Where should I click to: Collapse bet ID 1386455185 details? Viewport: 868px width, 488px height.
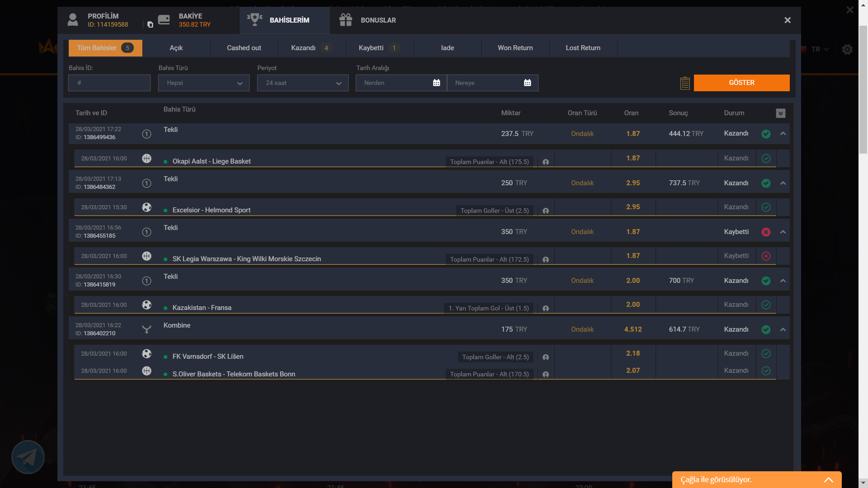coord(783,232)
